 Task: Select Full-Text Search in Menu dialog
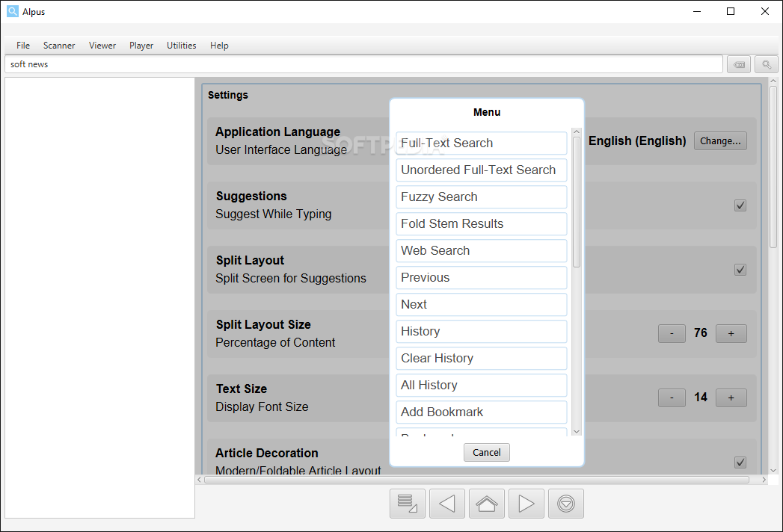click(482, 143)
